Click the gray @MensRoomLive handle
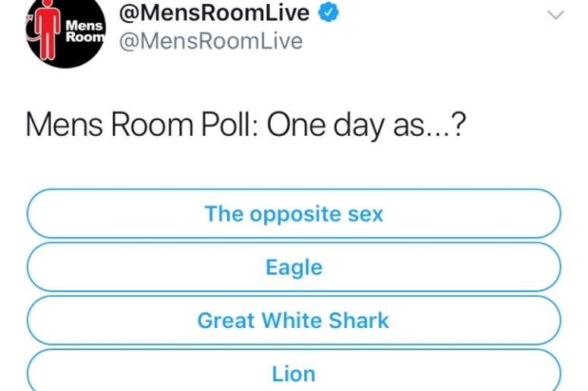 [211, 41]
